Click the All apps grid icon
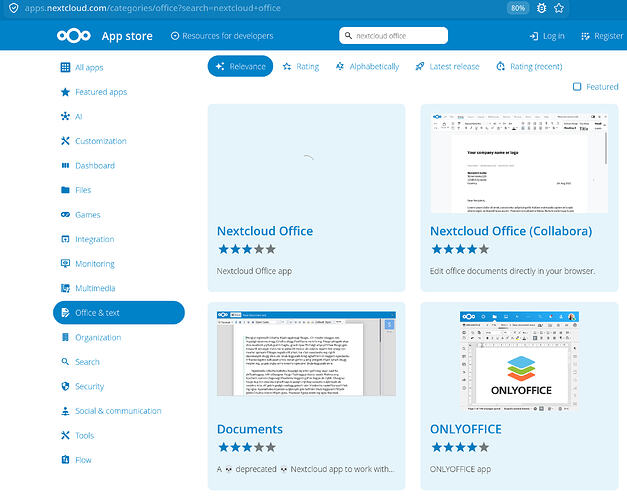 tap(65, 67)
